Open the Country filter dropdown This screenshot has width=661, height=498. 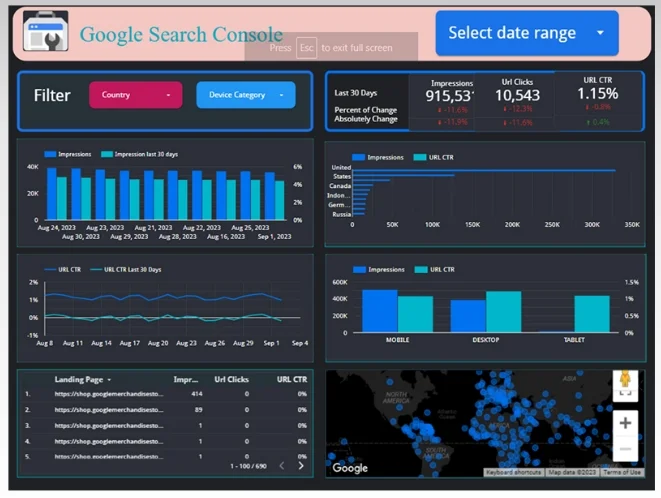135,95
